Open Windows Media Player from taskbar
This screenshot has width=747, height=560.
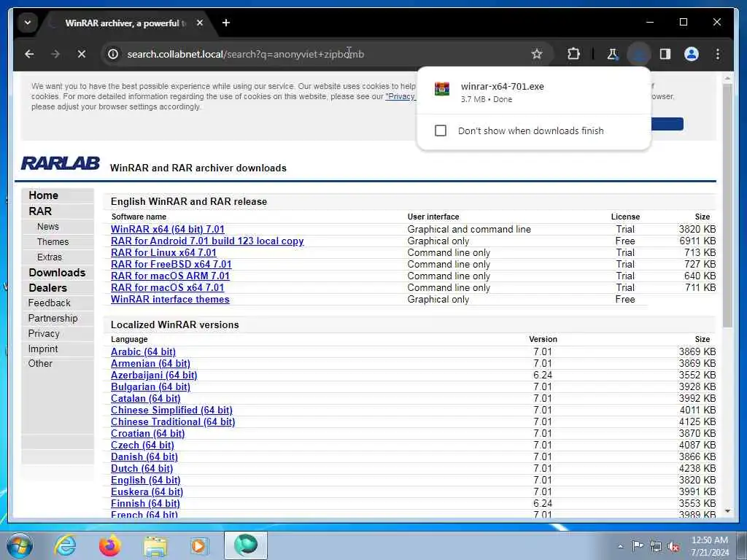click(199, 545)
